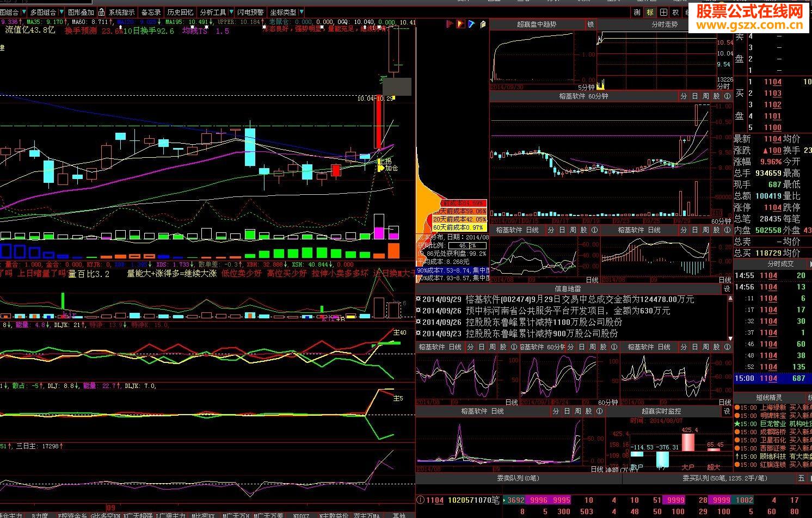
Task: Toggle the 权 button in top toolbar
Action: coord(675,12)
